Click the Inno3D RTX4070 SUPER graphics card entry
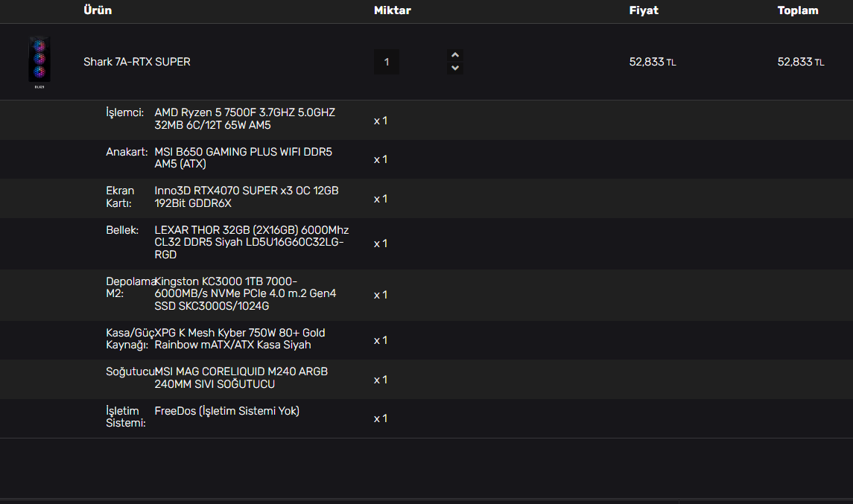 246,197
